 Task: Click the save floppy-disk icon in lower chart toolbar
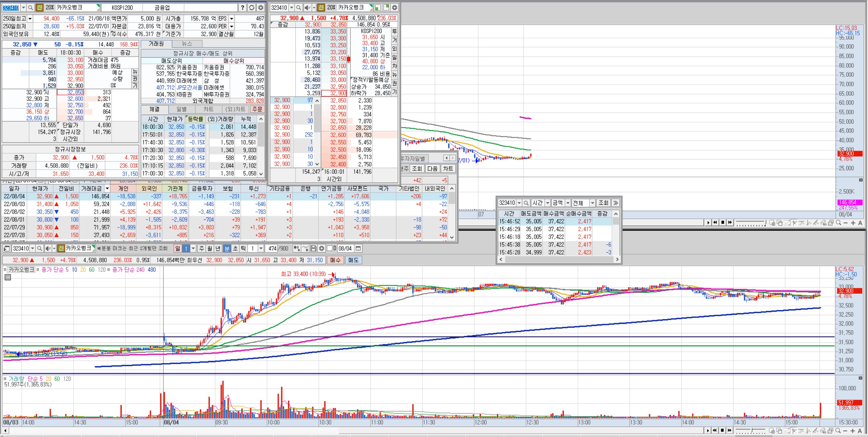tap(313, 248)
